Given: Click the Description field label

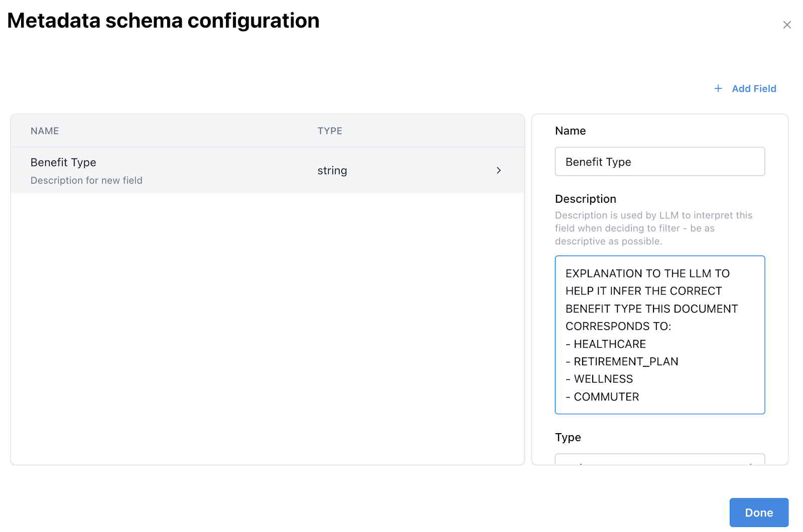Looking at the screenshot, I should point(585,199).
